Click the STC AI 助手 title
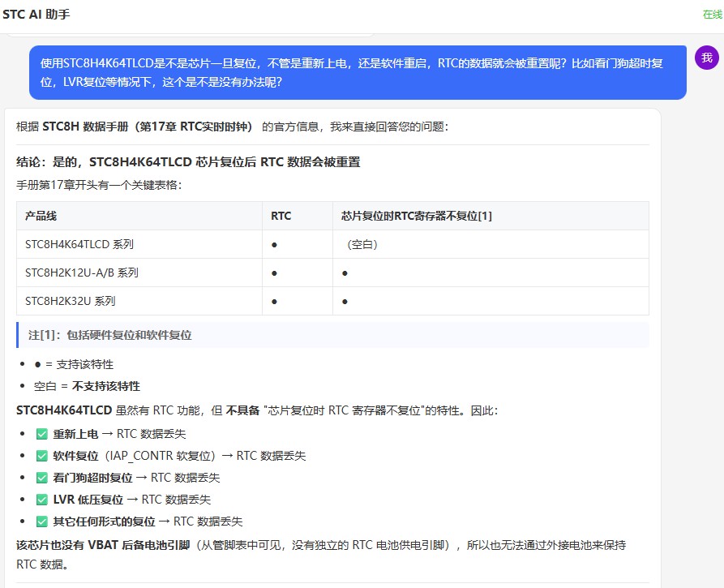The height and width of the screenshot is (588, 724). point(36,15)
